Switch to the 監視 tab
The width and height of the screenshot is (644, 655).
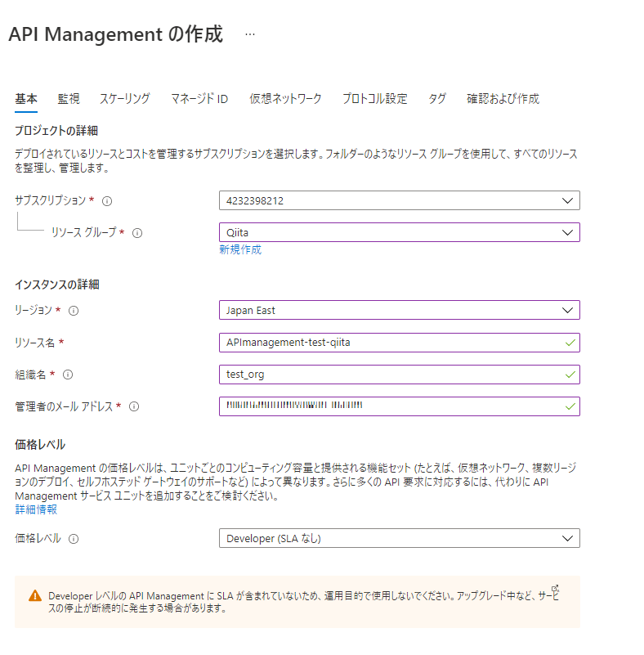point(69,99)
